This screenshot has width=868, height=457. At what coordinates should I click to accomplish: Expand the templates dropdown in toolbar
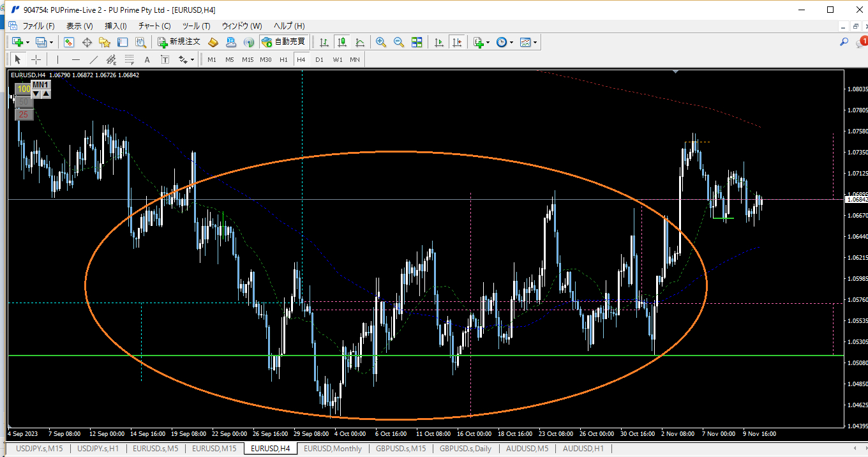point(535,42)
